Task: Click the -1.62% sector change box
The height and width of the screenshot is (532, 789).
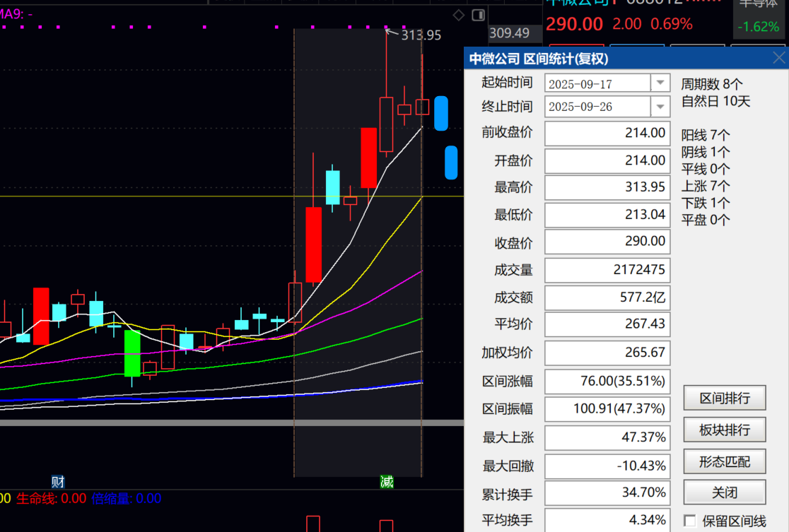Action: 758,27
